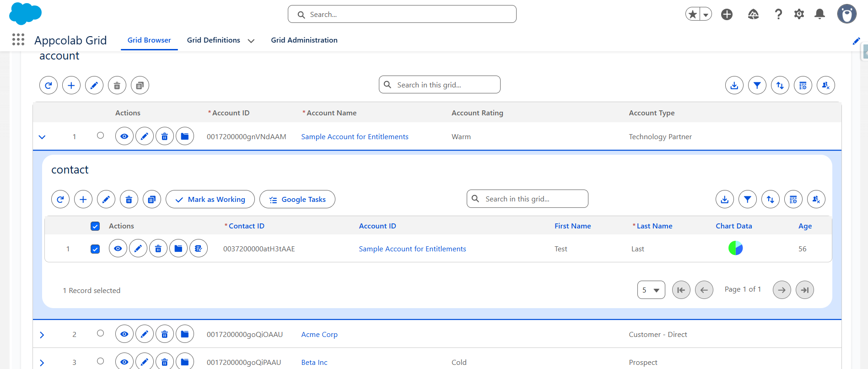Open the Acme Corp account link

[x=319, y=335]
